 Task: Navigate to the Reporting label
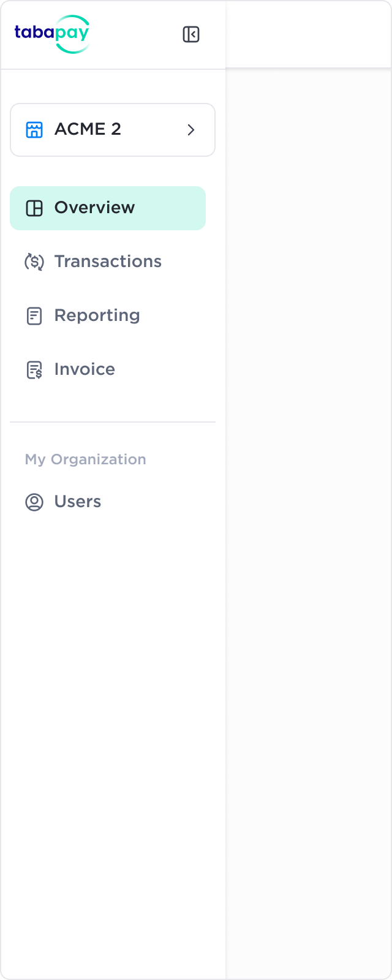(97, 315)
